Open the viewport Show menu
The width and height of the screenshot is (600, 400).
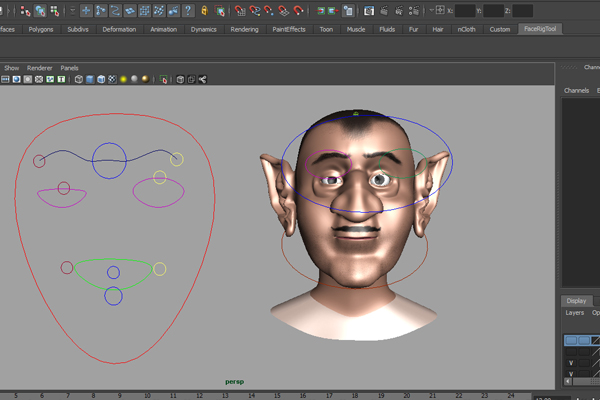(x=11, y=68)
